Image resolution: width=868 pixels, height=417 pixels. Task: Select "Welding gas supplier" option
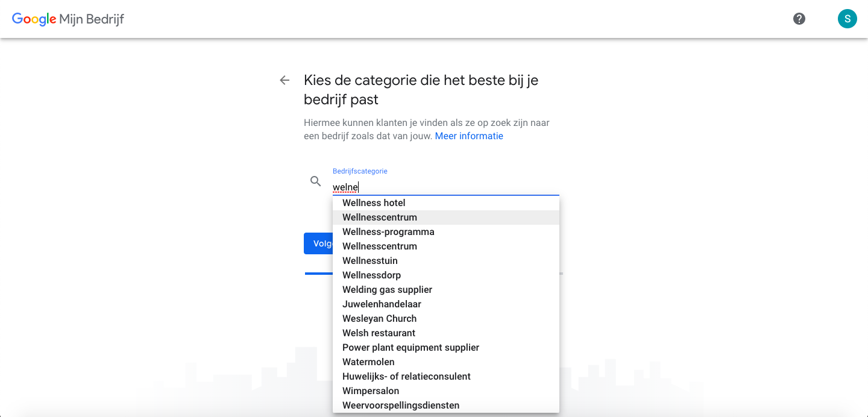387,289
